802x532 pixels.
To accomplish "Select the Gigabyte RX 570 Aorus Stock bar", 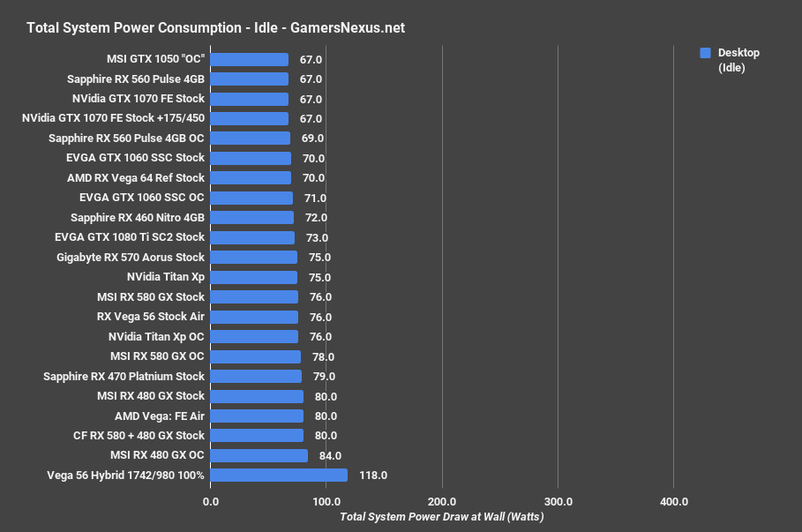I will click(254, 258).
